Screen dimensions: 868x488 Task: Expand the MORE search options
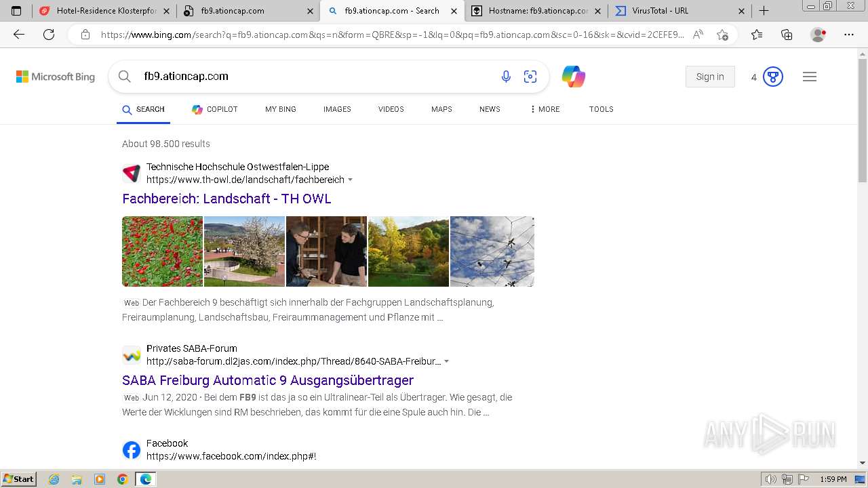coord(545,109)
